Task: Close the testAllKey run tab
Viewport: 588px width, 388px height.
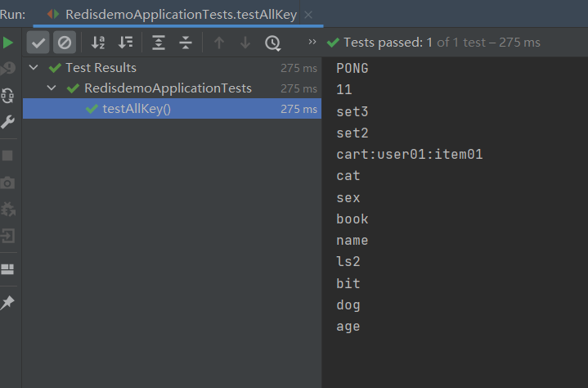Action: (x=308, y=15)
